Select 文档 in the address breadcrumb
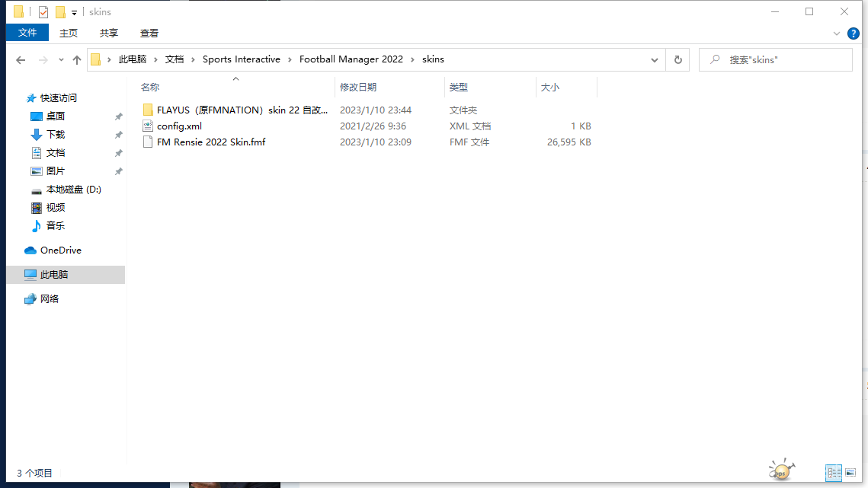This screenshot has width=868, height=488. (x=175, y=59)
